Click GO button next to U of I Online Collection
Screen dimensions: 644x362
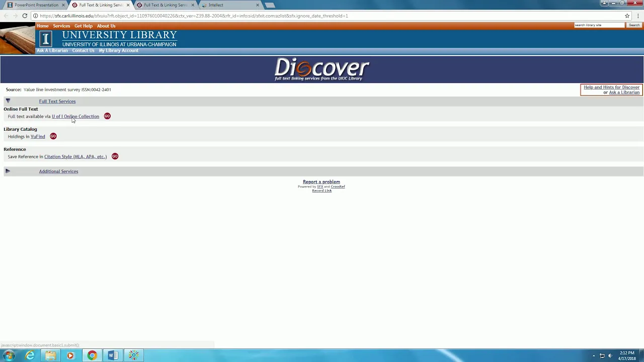pos(107,116)
